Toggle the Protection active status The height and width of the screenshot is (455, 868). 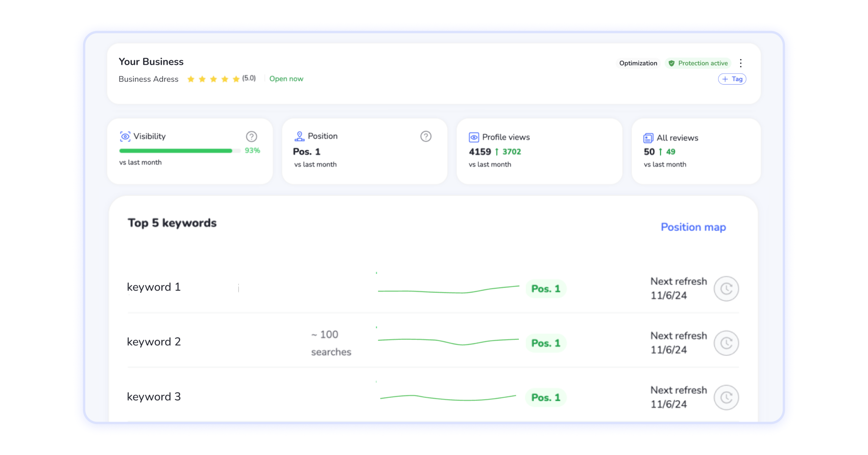coord(698,63)
